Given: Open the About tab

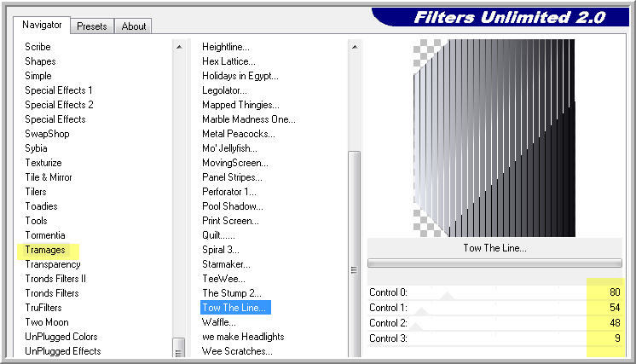Looking at the screenshot, I should (134, 26).
